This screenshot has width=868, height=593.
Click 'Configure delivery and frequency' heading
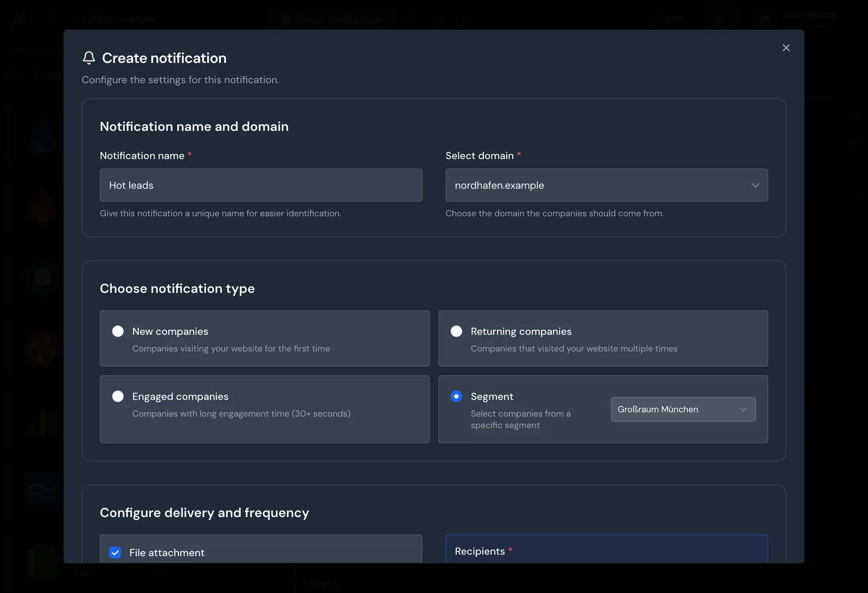[x=205, y=513]
